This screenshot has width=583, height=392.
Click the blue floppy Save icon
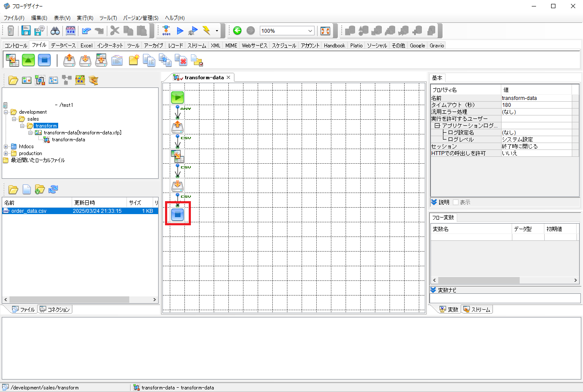26,31
